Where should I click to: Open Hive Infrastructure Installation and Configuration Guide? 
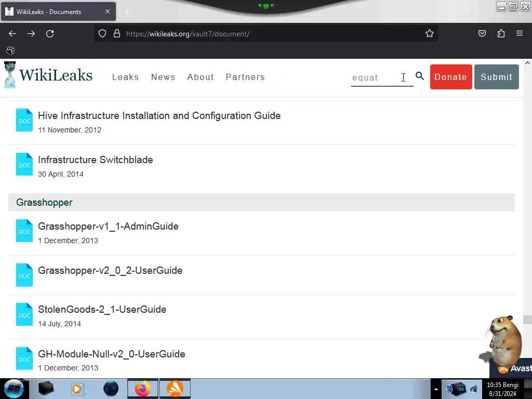point(159,116)
